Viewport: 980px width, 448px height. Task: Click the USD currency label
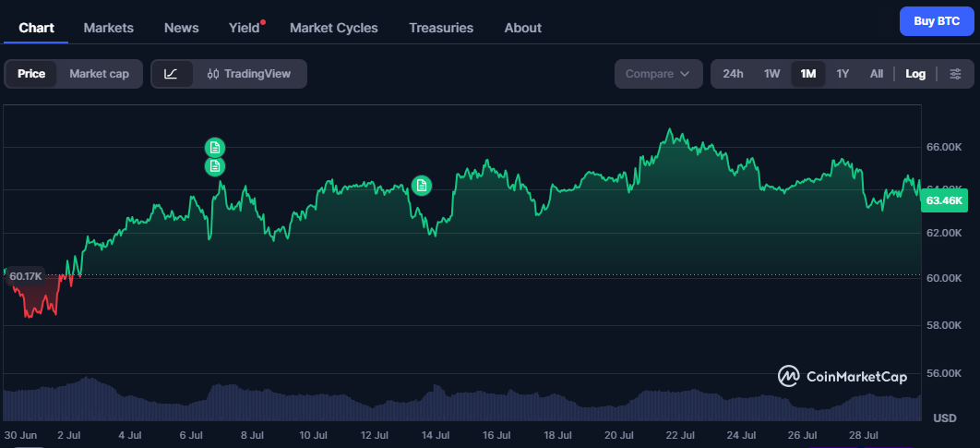coord(944,418)
